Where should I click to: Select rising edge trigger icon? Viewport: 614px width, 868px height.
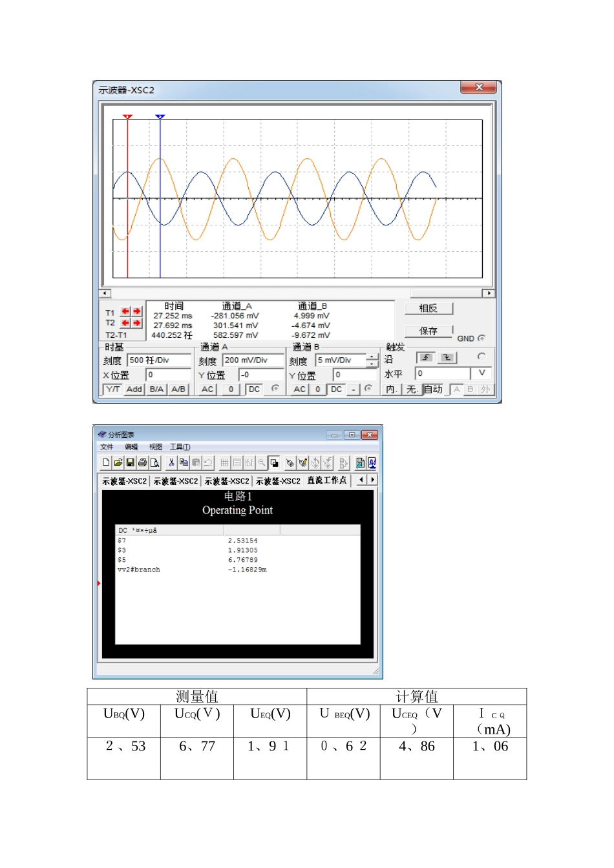point(426,358)
